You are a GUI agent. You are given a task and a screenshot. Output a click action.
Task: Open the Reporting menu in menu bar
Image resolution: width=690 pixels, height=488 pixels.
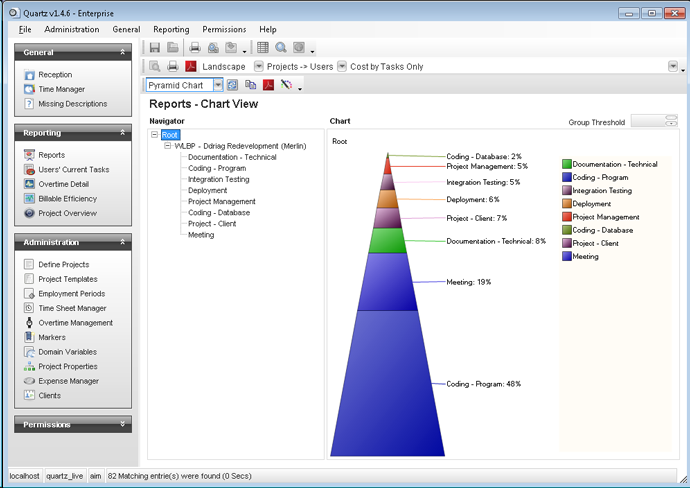[171, 30]
